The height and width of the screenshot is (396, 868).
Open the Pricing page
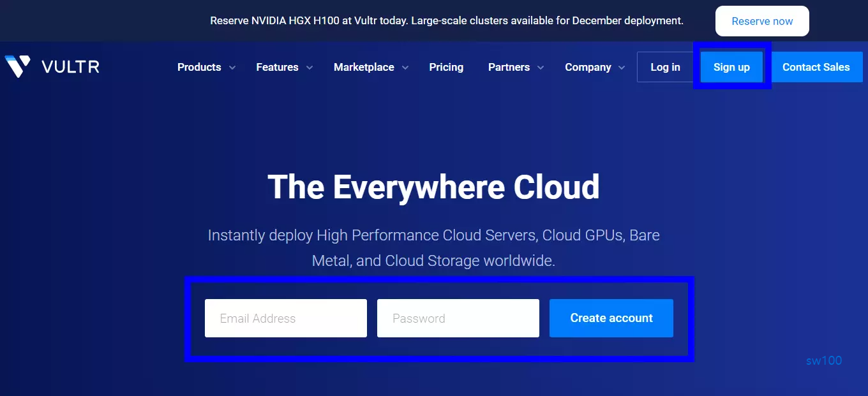446,67
